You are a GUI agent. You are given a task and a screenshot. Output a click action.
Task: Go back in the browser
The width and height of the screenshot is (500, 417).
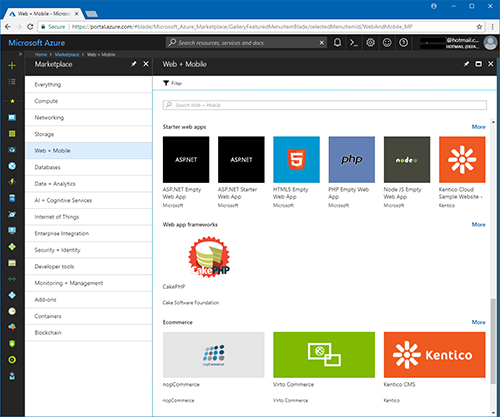(8, 27)
